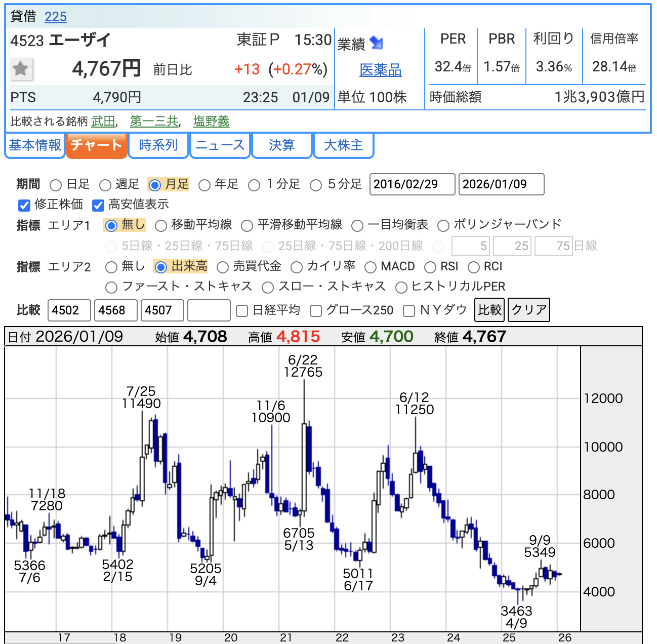The width and height of the screenshot is (657, 644).
Task: Enable the 日経平均 comparison checkbox
Action: point(242,311)
